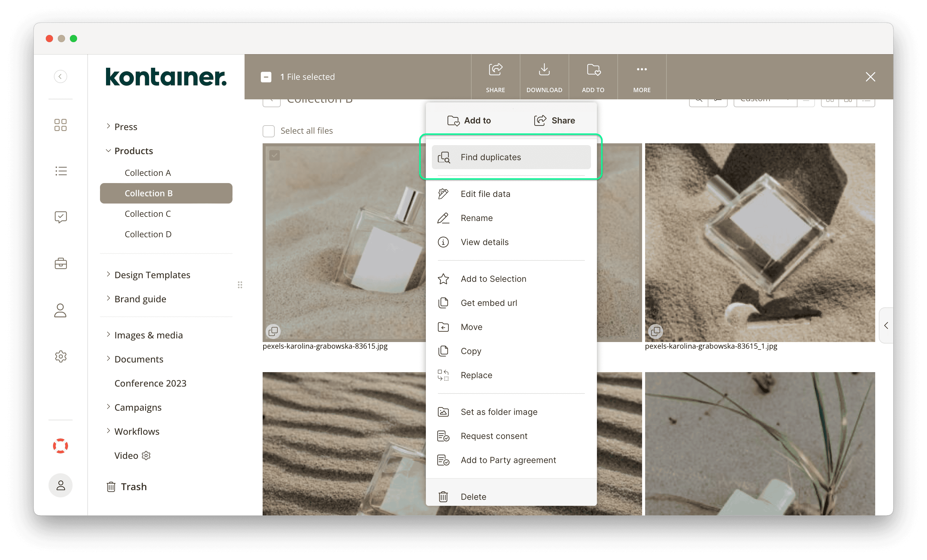This screenshot has height=560, width=927.
Task: Open Collection C in the sidebar
Action: click(x=148, y=213)
